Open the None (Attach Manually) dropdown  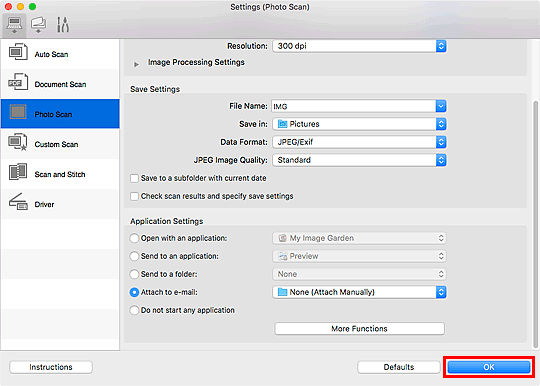[359, 292]
